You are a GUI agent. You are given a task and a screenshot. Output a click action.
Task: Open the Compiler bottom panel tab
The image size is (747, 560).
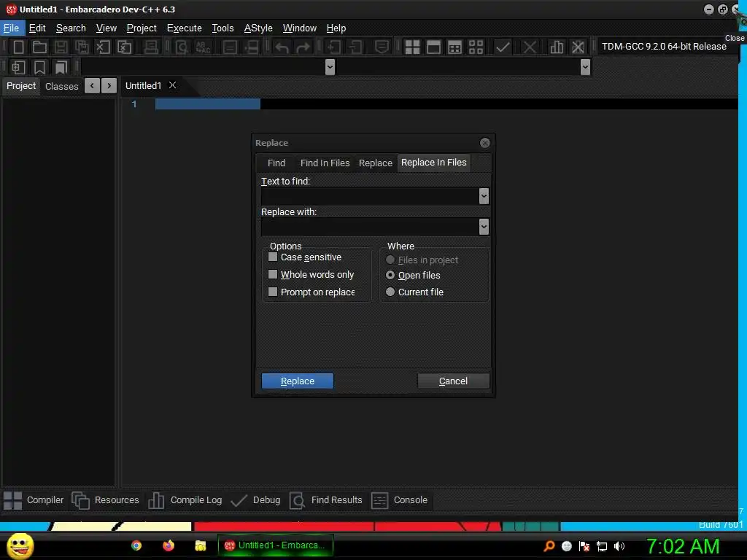coord(34,500)
